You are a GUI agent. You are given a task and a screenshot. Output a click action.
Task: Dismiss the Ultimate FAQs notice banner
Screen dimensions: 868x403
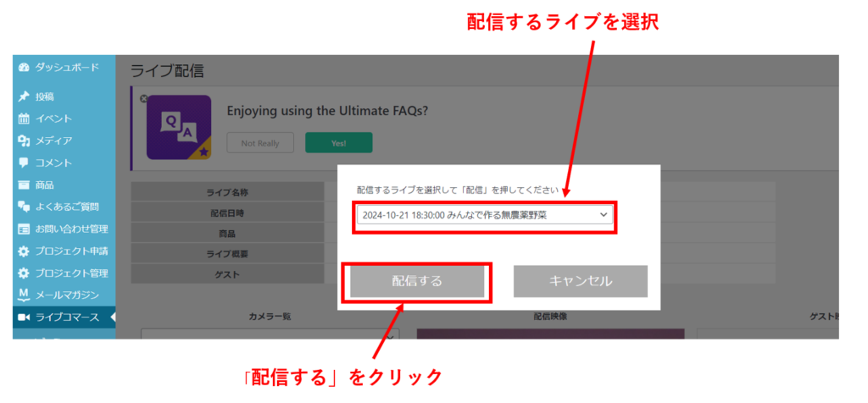(144, 98)
